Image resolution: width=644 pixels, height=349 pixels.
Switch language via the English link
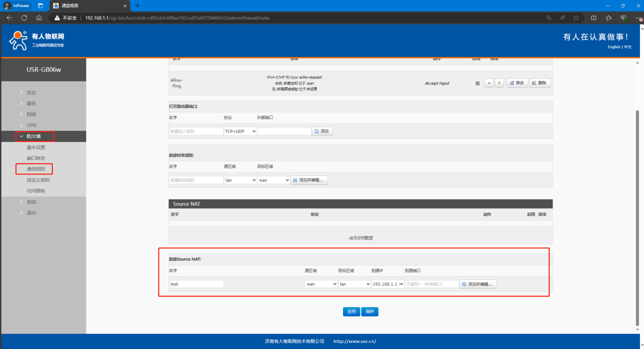point(614,47)
